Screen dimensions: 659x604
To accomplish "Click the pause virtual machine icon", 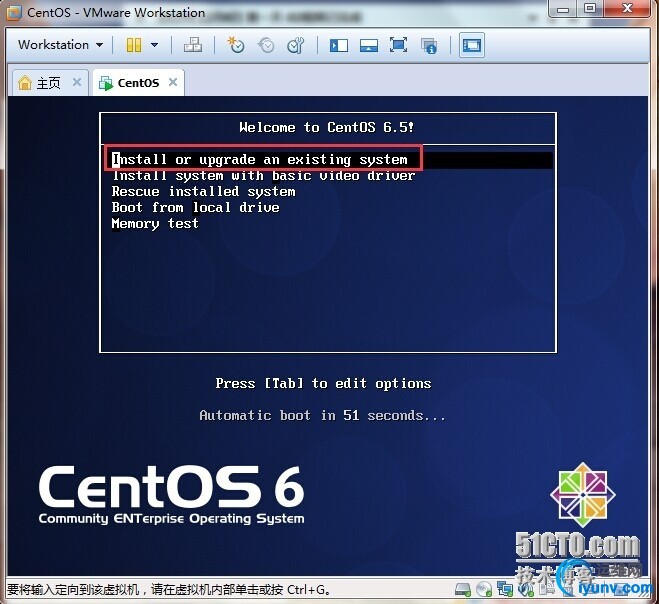I will [134, 45].
